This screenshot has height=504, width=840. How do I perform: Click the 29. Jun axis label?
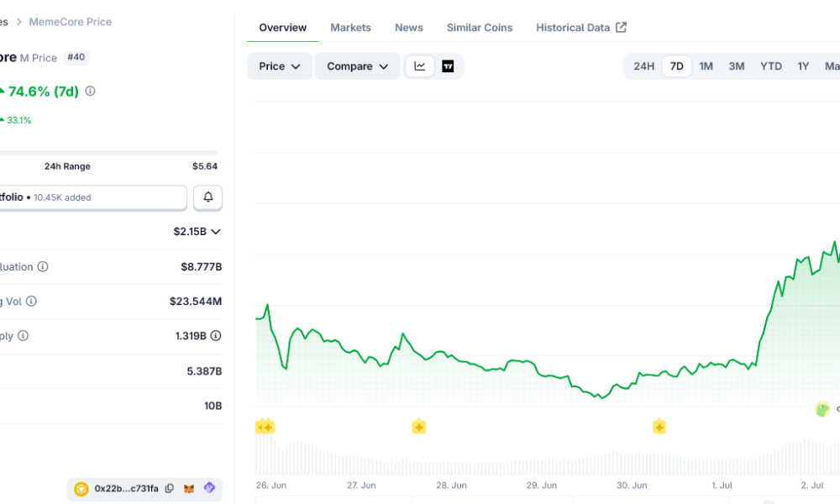coord(541,486)
